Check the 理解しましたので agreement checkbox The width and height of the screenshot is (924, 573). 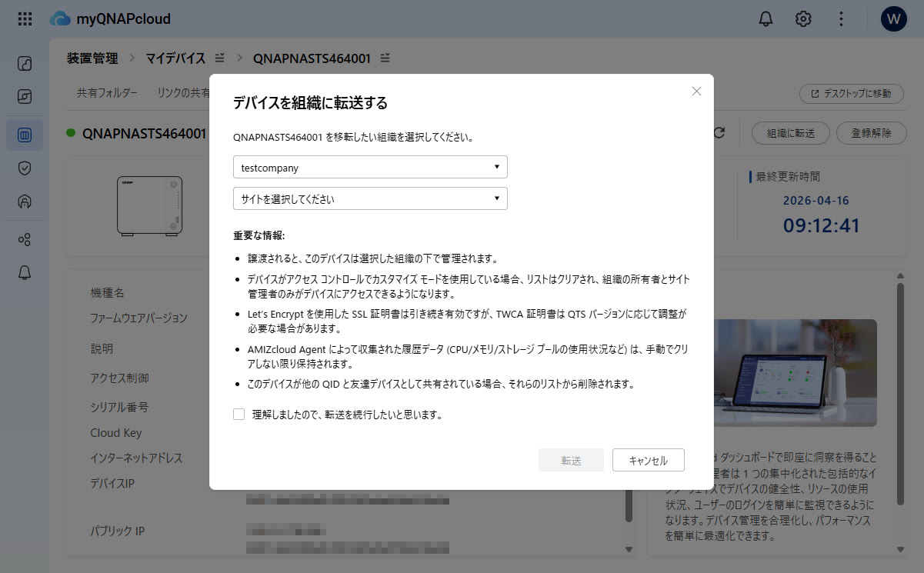click(x=239, y=415)
